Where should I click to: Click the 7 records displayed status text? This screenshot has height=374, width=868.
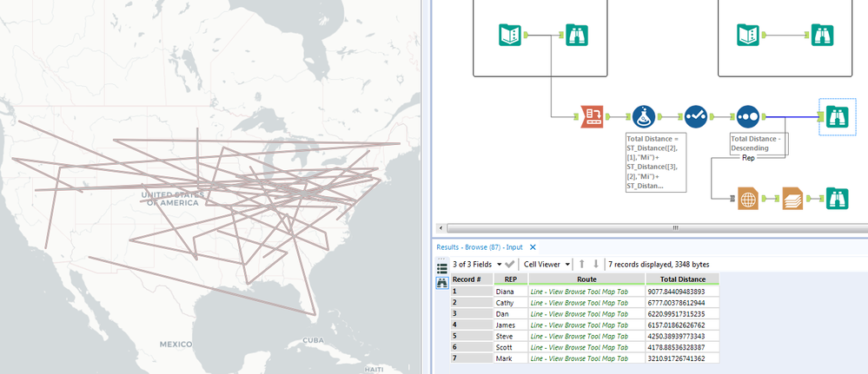[659, 265]
